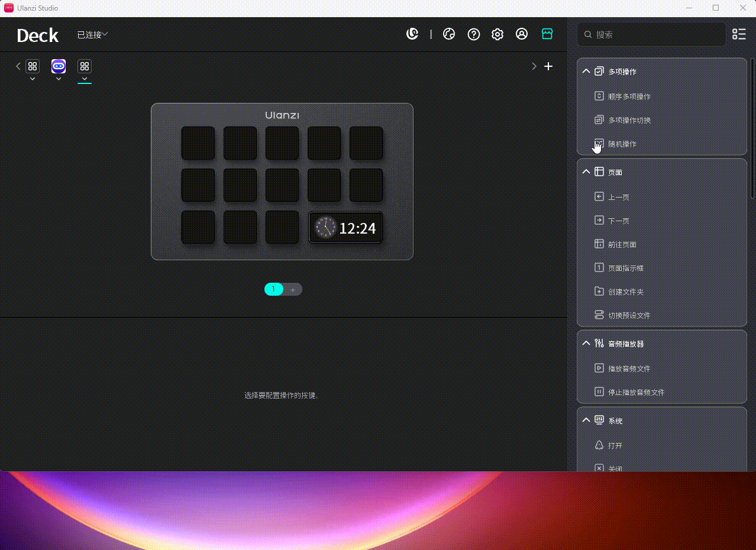The image size is (756, 550).
Task: Open the green store marketplace icon
Action: [x=547, y=34]
